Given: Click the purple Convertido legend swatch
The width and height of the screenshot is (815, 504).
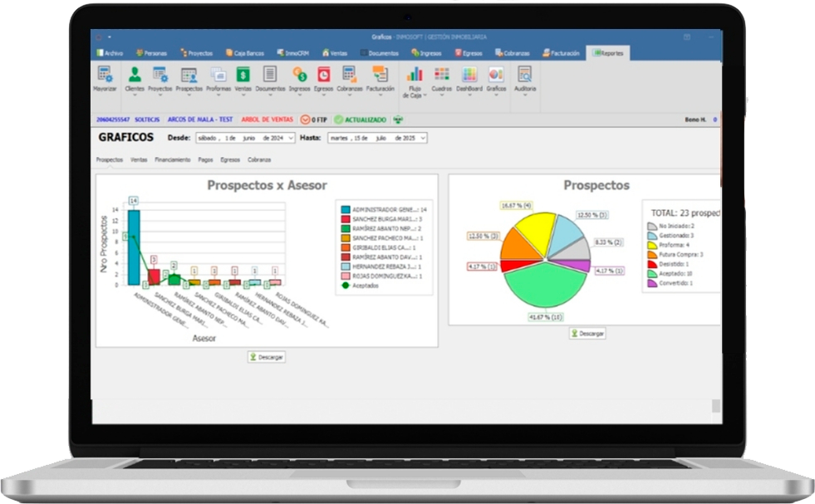Looking at the screenshot, I should pos(652,283).
